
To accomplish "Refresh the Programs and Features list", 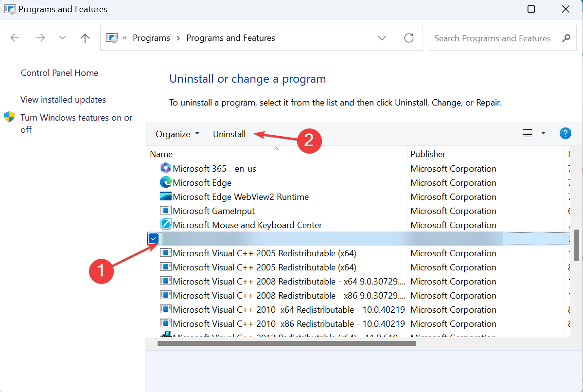I will point(409,38).
